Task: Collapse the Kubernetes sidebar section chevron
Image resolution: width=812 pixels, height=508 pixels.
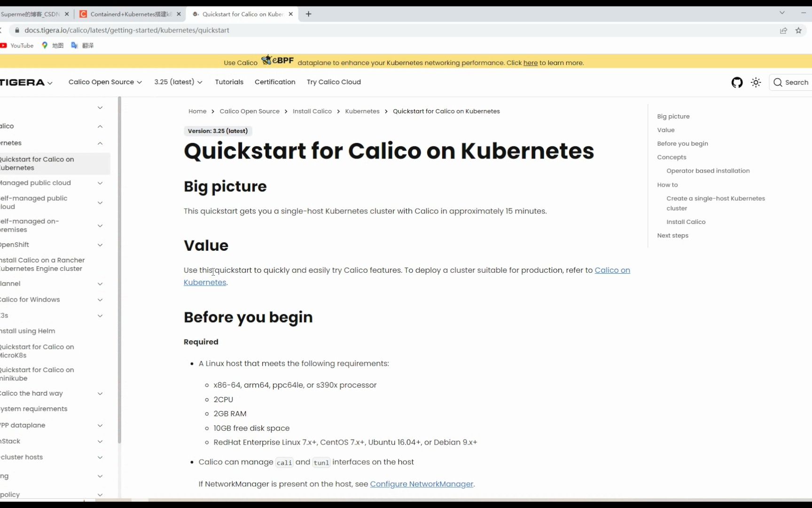Action: 100,143
